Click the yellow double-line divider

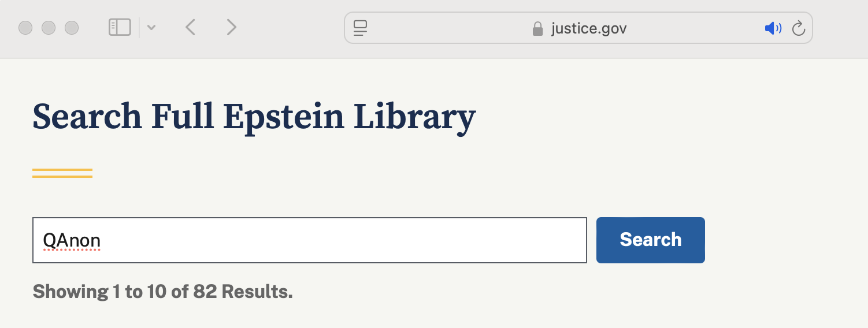tap(62, 173)
